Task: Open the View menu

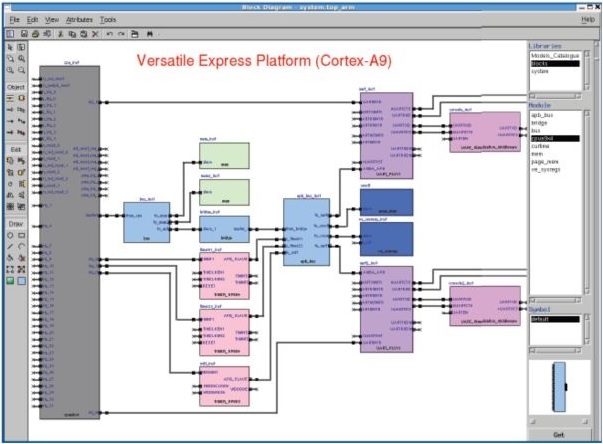Action: pos(52,20)
